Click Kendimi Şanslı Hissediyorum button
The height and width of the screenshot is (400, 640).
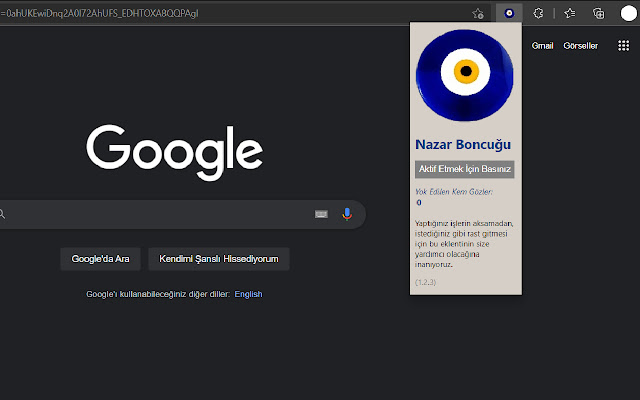tap(219, 259)
